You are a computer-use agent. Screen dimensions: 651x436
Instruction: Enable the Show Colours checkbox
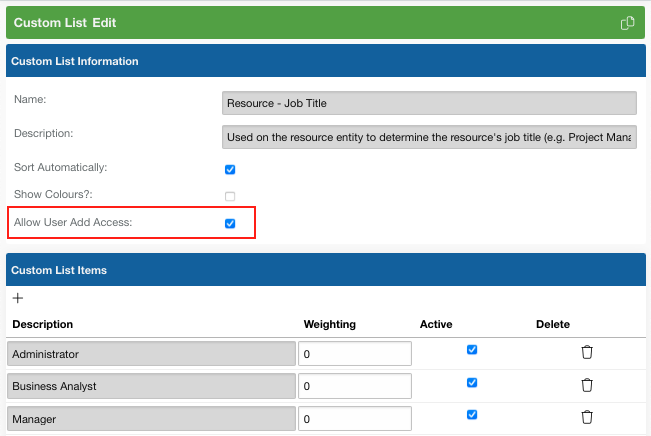[230, 196]
